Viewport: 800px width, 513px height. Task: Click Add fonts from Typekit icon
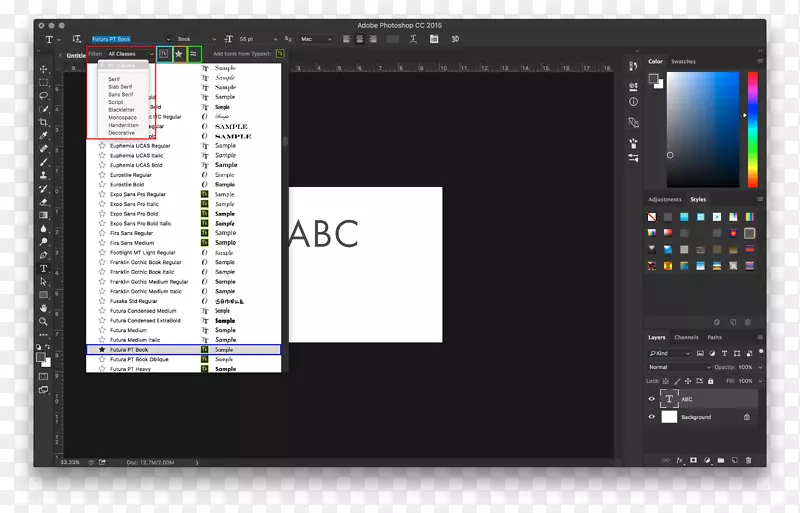(x=280, y=54)
